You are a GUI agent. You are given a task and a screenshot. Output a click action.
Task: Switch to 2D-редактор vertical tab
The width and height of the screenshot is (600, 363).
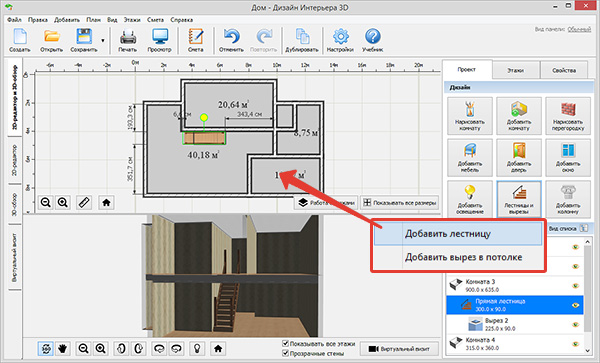pyautogui.click(x=15, y=160)
